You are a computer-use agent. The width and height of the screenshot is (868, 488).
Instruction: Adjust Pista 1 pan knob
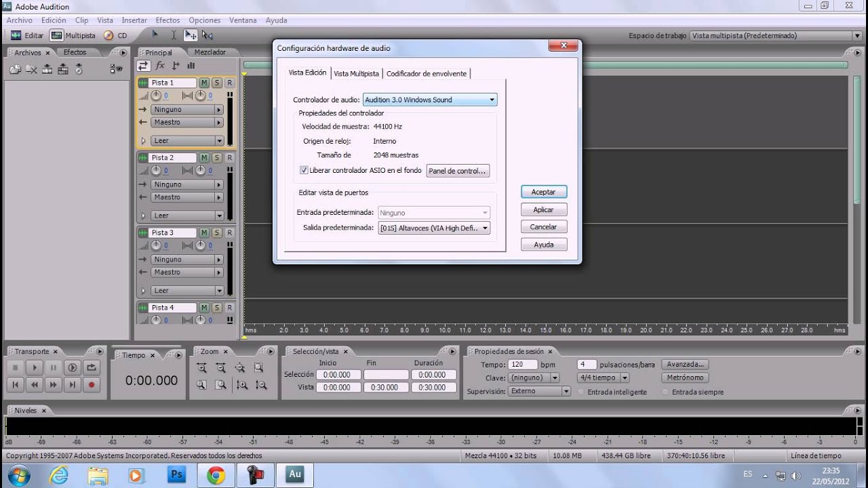(x=201, y=96)
